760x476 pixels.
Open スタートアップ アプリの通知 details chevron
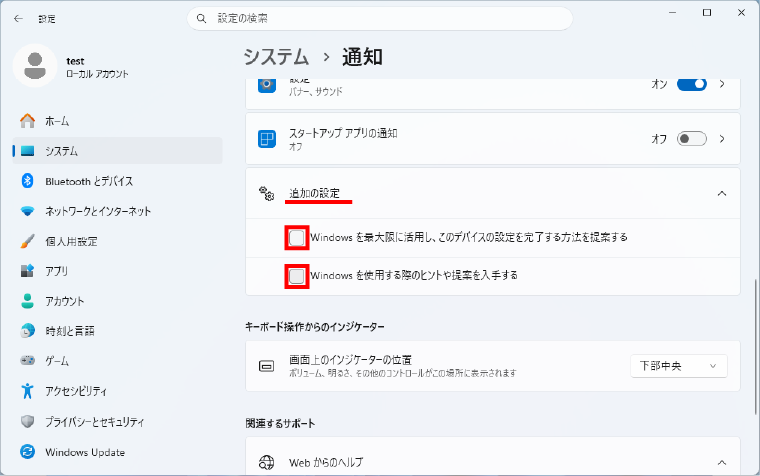click(722, 139)
